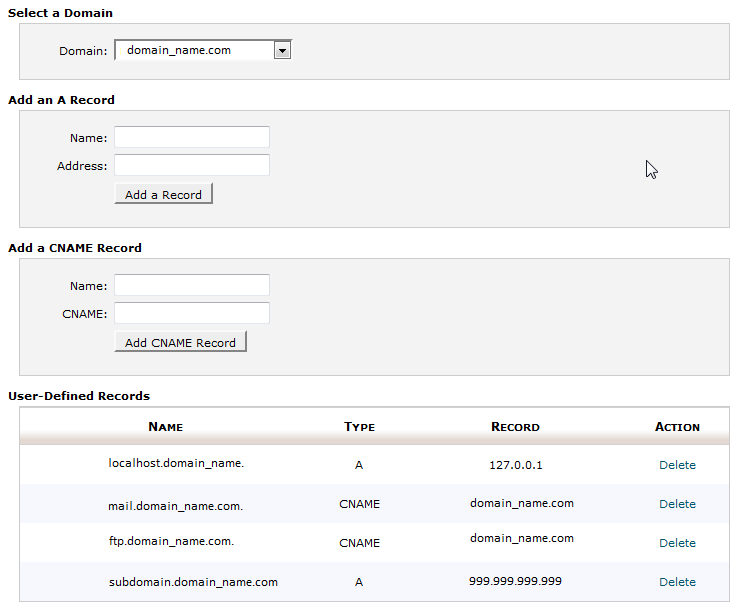Click the A Record Address field
The image size is (737, 612).
click(x=192, y=165)
